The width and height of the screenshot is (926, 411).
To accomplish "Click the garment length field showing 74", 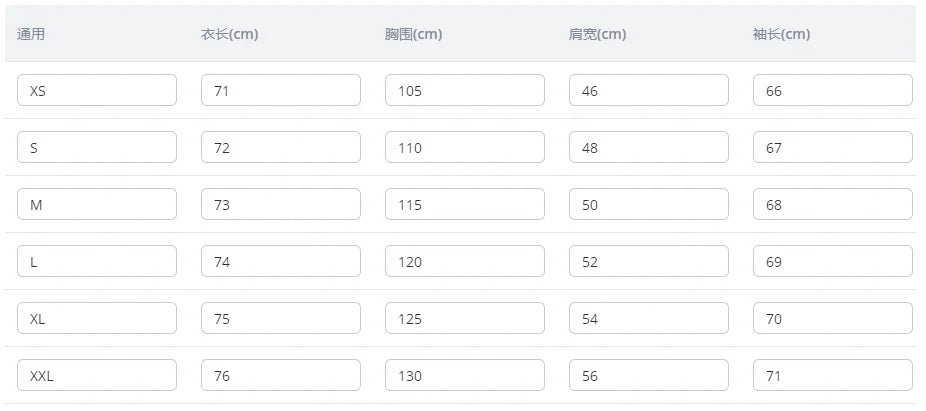I will coord(281,261).
